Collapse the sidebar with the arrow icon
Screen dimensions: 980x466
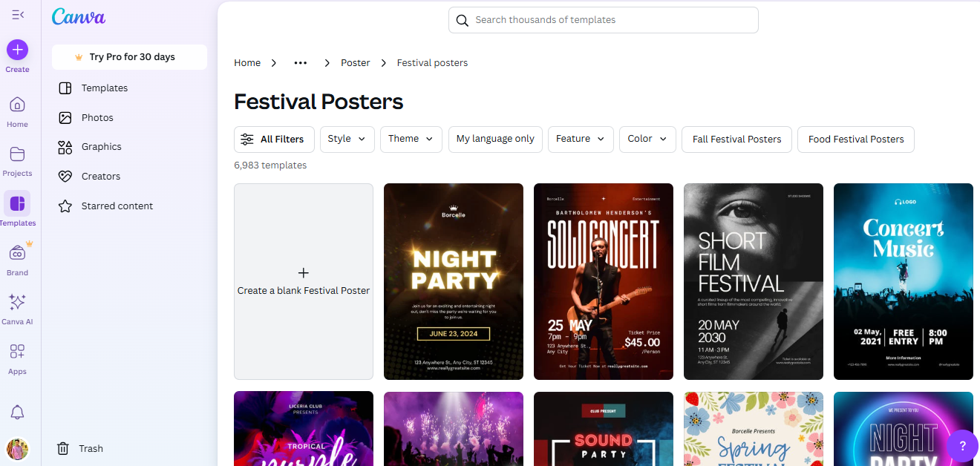pos(17,13)
